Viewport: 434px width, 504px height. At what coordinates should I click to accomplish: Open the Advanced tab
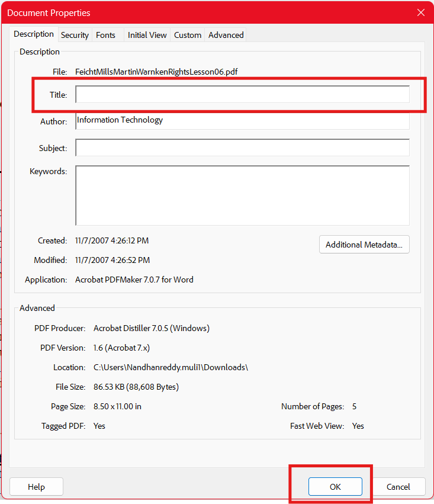[x=226, y=35]
